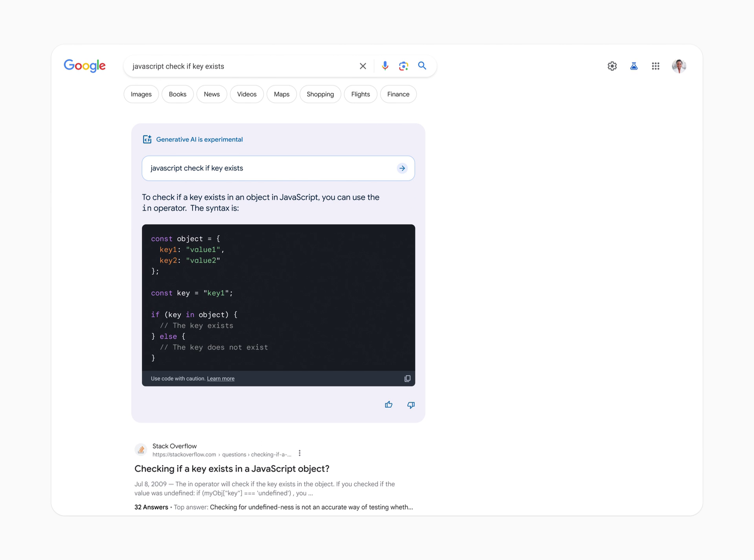Open Google Lens image search
Viewport: 754px width, 560px height.
point(403,66)
